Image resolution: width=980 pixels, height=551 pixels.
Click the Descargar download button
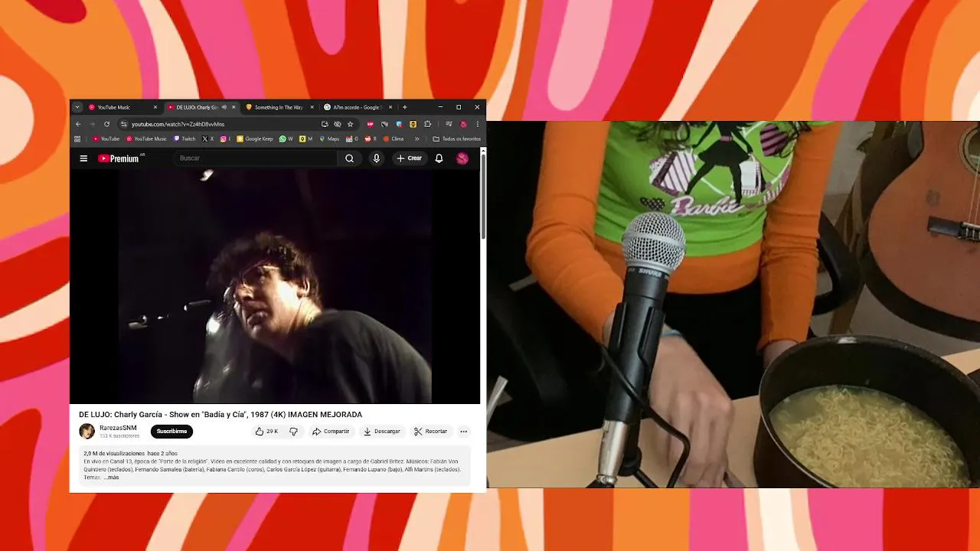click(x=382, y=432)
